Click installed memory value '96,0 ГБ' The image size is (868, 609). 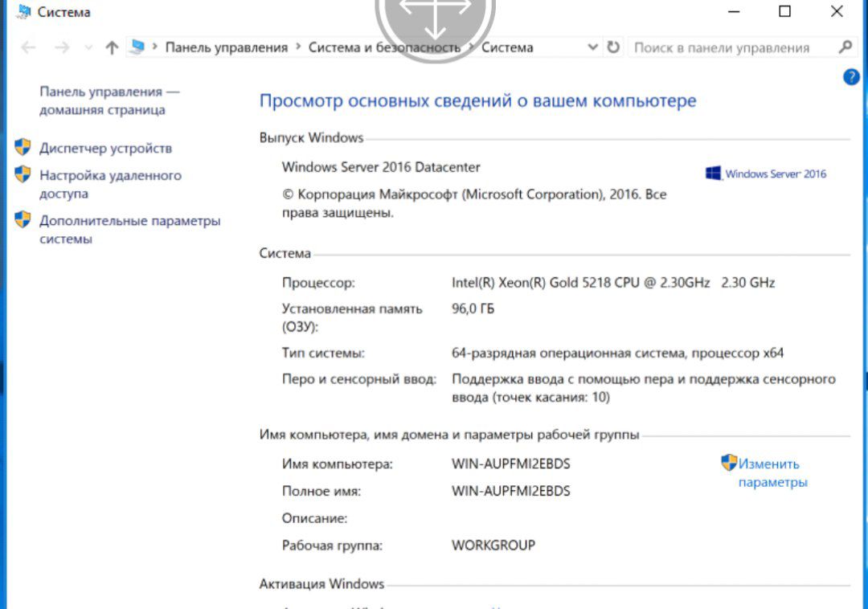[x=473, y=309]
